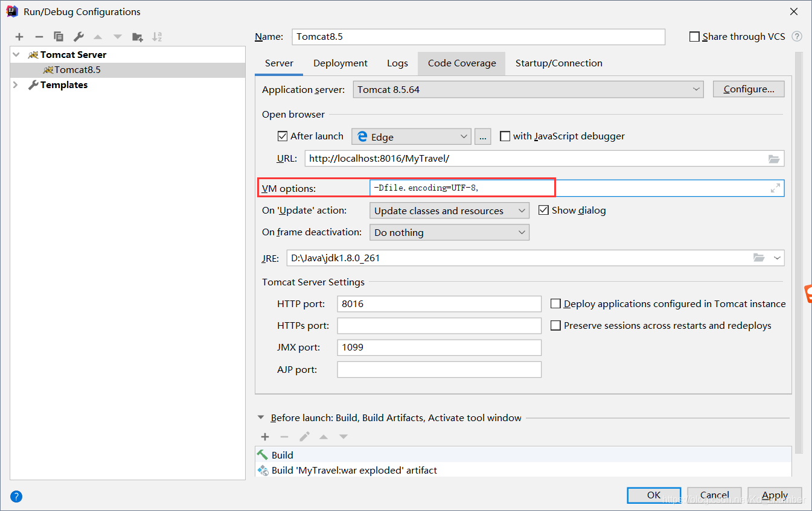
Task: Open edit defaults with the wrench icon
Action: point(78,37)
